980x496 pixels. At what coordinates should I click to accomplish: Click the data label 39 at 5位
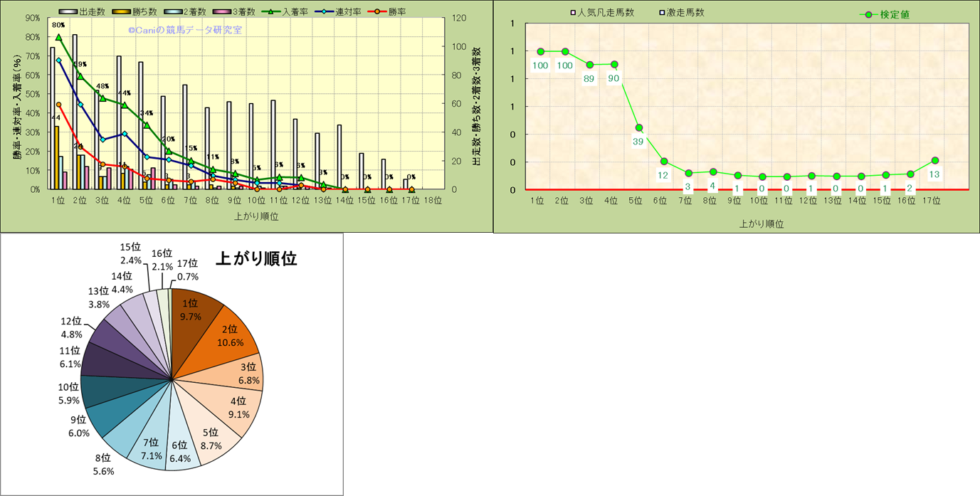coord(639,142)
